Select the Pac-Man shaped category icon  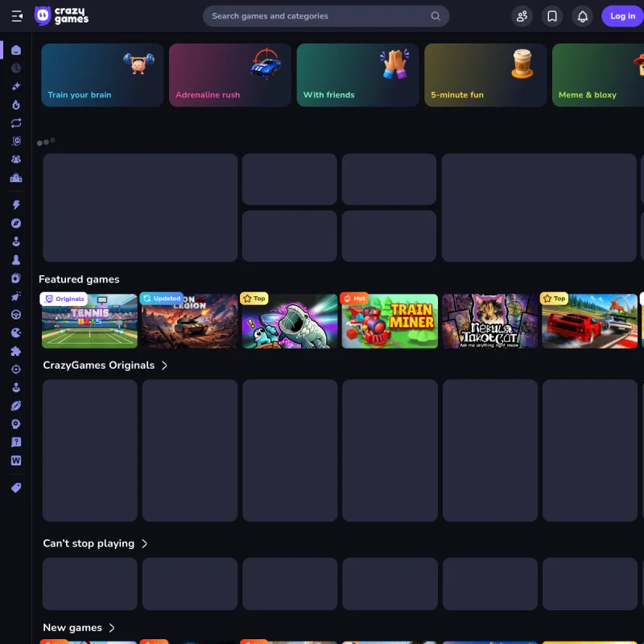(16, 332)
